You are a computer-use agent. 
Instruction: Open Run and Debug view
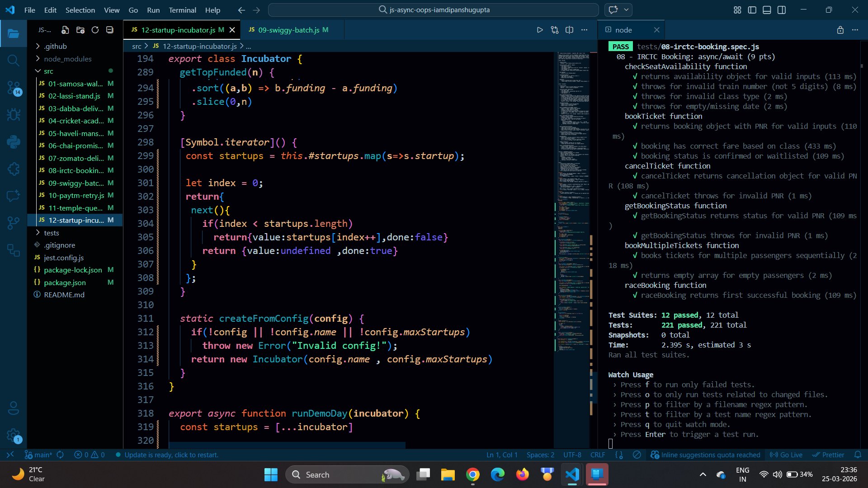(x=14, y=114)
